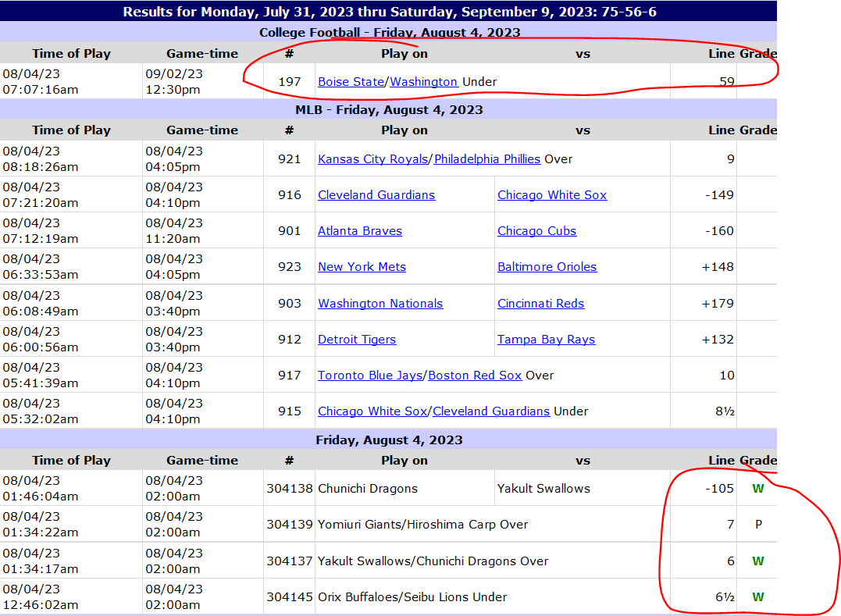Viewport: 841px width, 616px height.
Task: Click the Yomiuri Giants/Hiroshima Carp Over text
Action: point(422,525)
